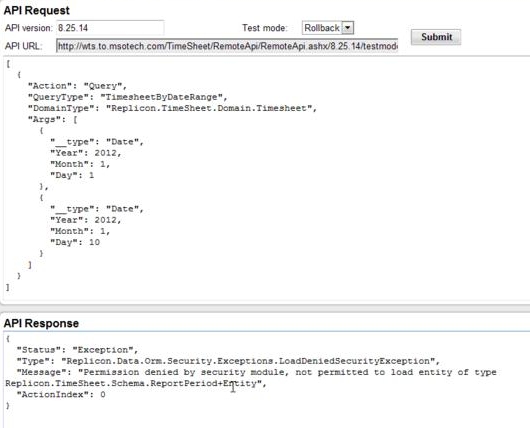530x428 pixels.
Task: Click the "ActionIndex": 0 line
Action: pyautogui.click(x=61, y=394)
